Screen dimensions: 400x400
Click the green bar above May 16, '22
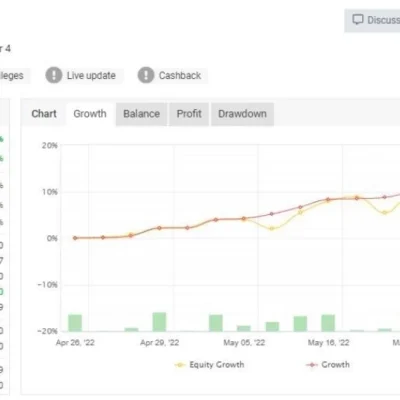(x=328, y=323)
